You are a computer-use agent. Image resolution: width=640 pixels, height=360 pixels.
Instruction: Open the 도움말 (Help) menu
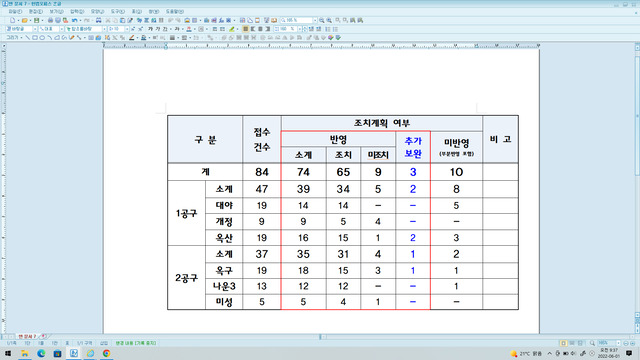pyautogui.click(x=175, y=11)
